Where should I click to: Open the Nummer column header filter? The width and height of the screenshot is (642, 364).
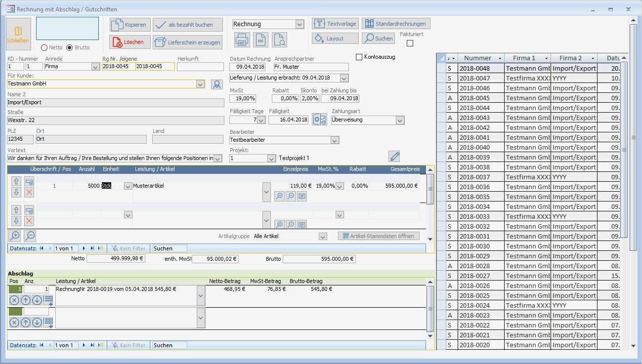coord(500,58)
